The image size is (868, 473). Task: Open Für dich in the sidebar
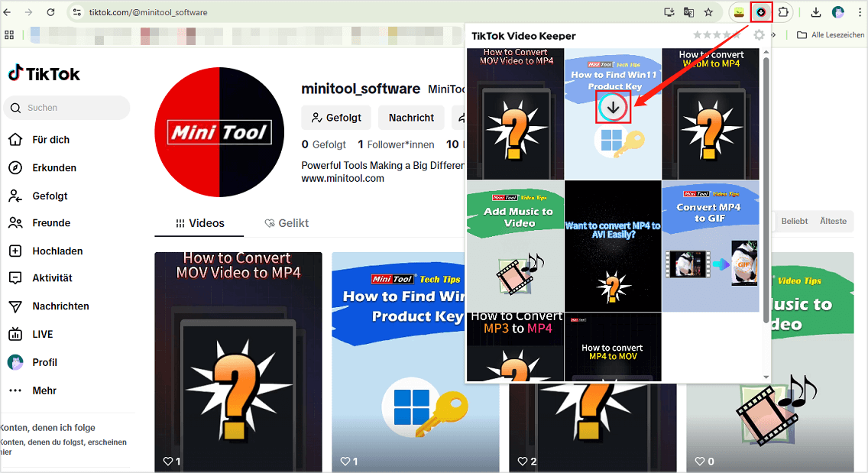tap(40, 140)
